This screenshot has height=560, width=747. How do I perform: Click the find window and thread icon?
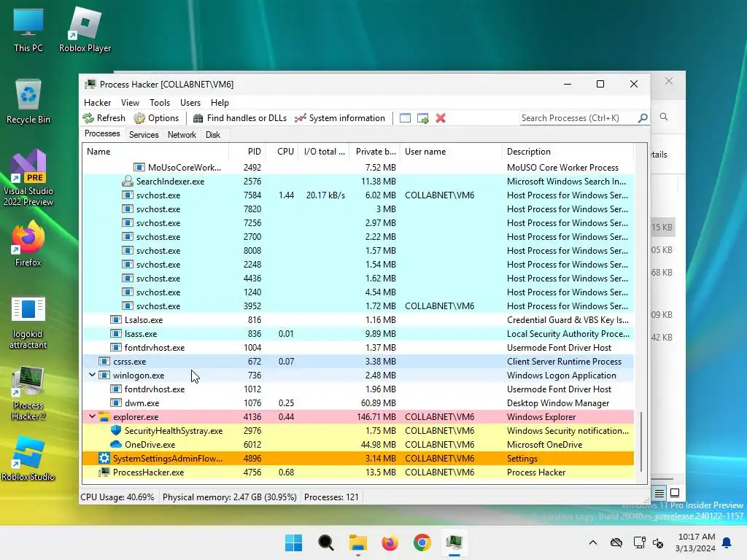point(422,118)
